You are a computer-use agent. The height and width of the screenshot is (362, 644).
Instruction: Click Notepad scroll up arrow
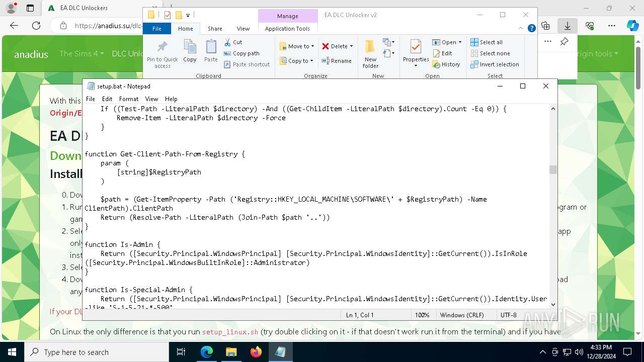tap(553, 109)
